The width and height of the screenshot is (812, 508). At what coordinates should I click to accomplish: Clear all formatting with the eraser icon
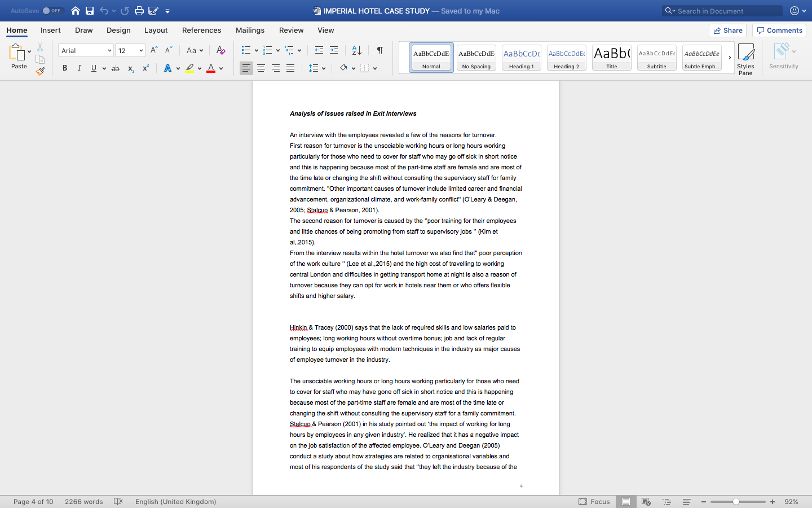pos(220,50)
